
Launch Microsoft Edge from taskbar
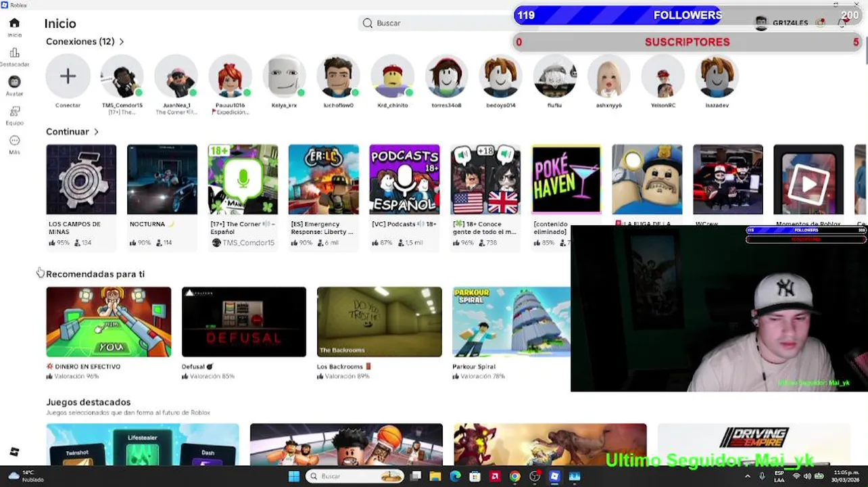coord(455,476)
